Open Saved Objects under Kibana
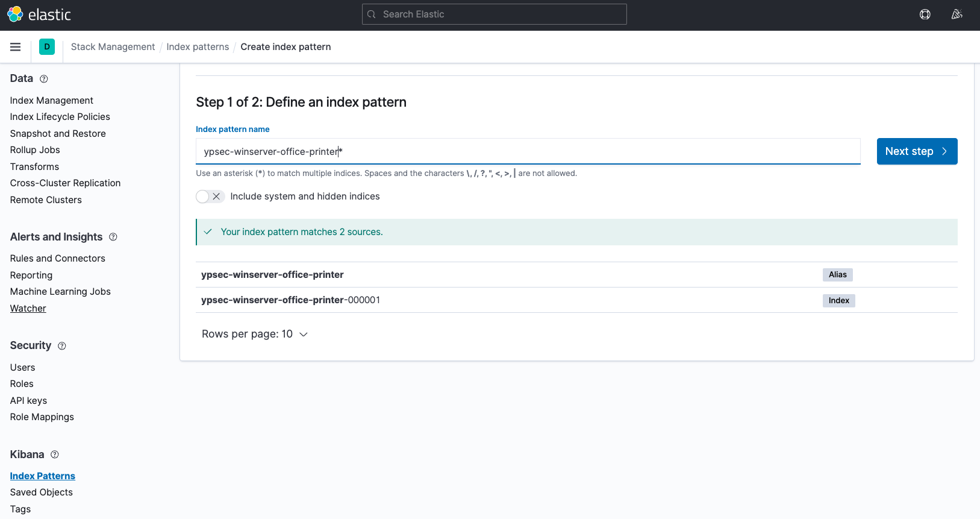This screenshot has height=519, width=980. pyautogui.click(x=42, y=492)
